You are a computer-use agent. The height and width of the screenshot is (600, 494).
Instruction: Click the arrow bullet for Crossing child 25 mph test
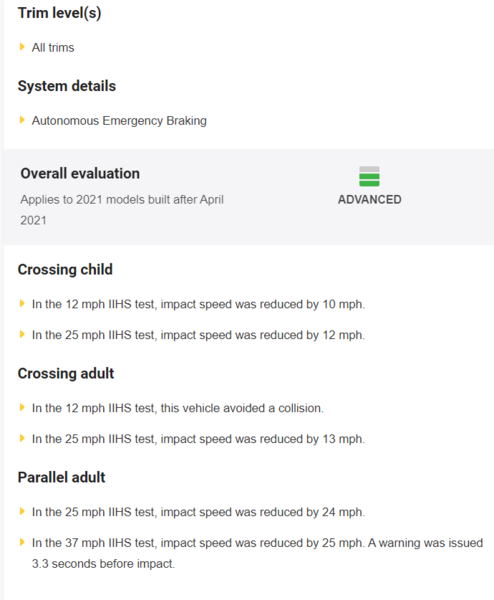[22, 334]
